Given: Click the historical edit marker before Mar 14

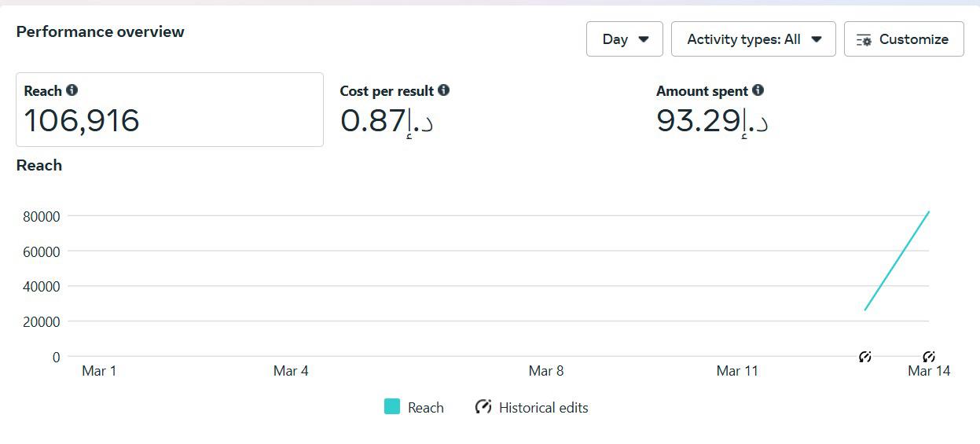Looking at the screenshot, I should coord(865,357).
